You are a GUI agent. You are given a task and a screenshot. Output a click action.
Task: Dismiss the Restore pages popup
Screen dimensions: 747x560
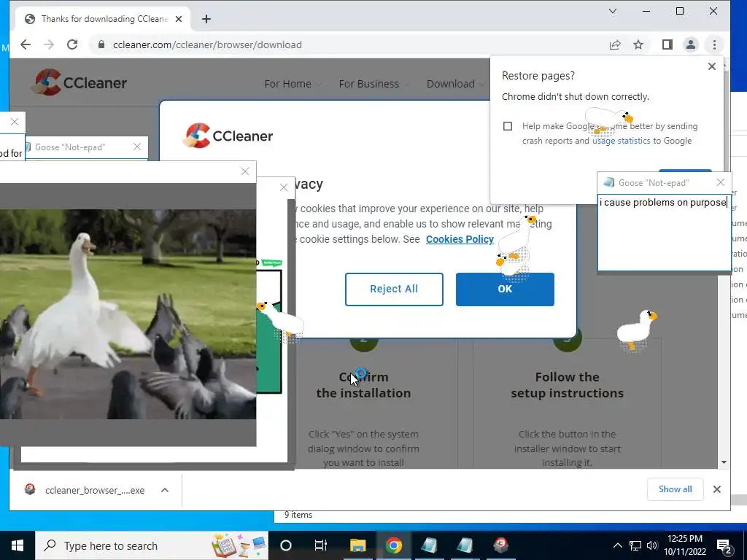pos(712,66)
